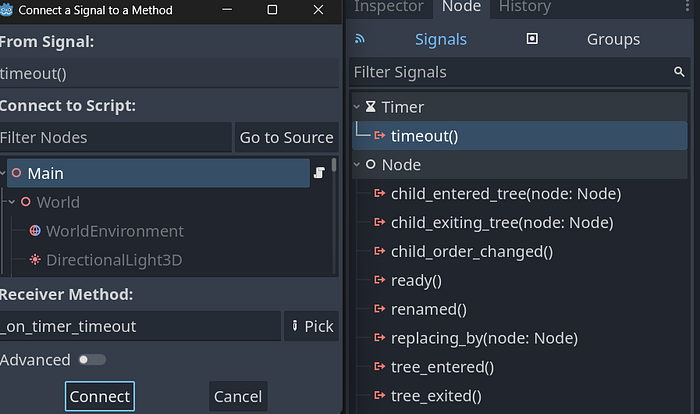Image resolution: width=700 pixels, height=414 pixels.
Task: Collapse the World node tree branch
Action: (10, 202)
